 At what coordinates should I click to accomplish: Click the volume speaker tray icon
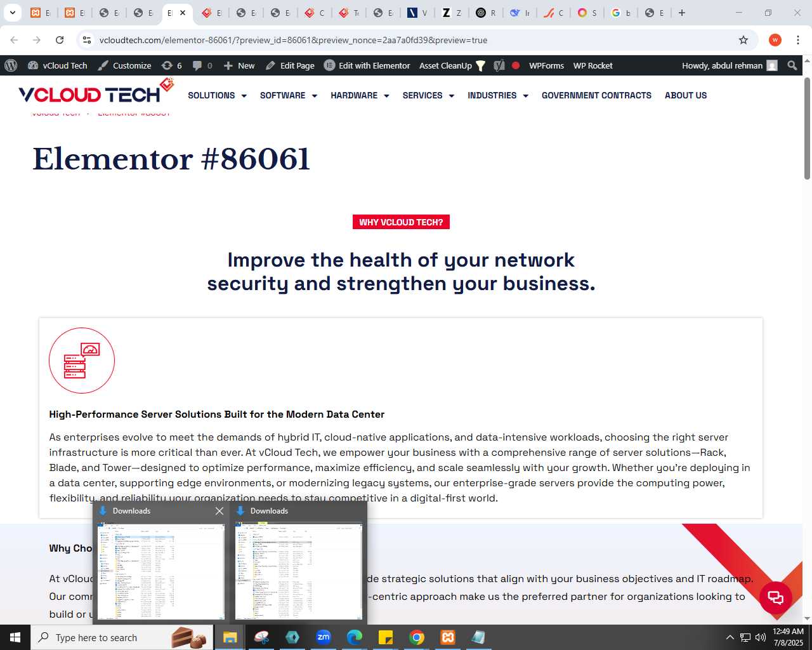click(x=761, y=637)
